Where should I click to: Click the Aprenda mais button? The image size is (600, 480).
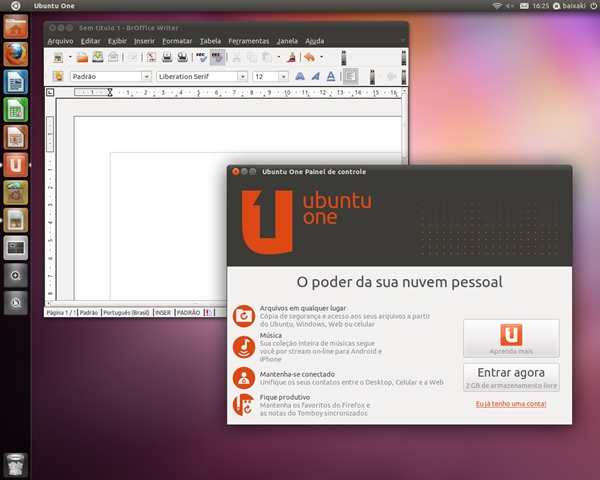coord(511,339)
